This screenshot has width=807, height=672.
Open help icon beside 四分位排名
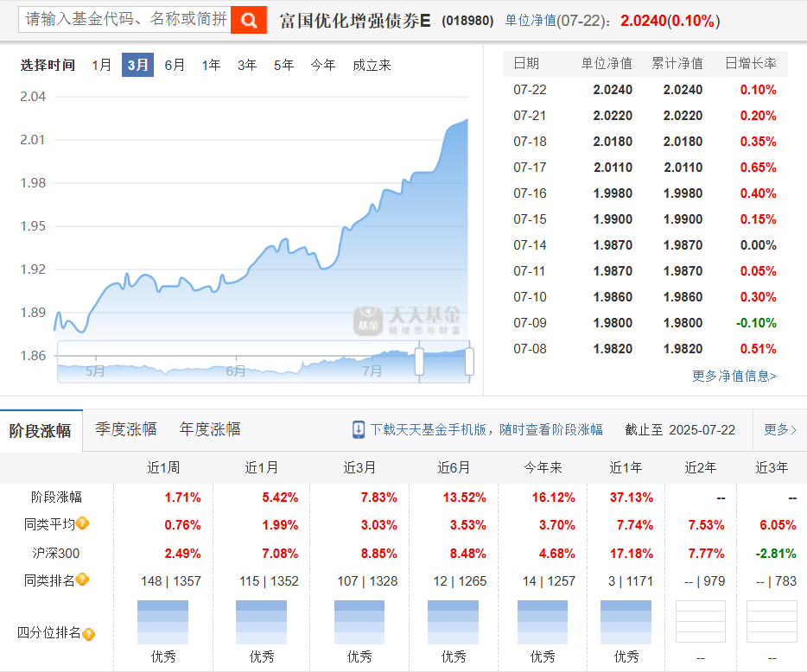[x=88, y=634]
